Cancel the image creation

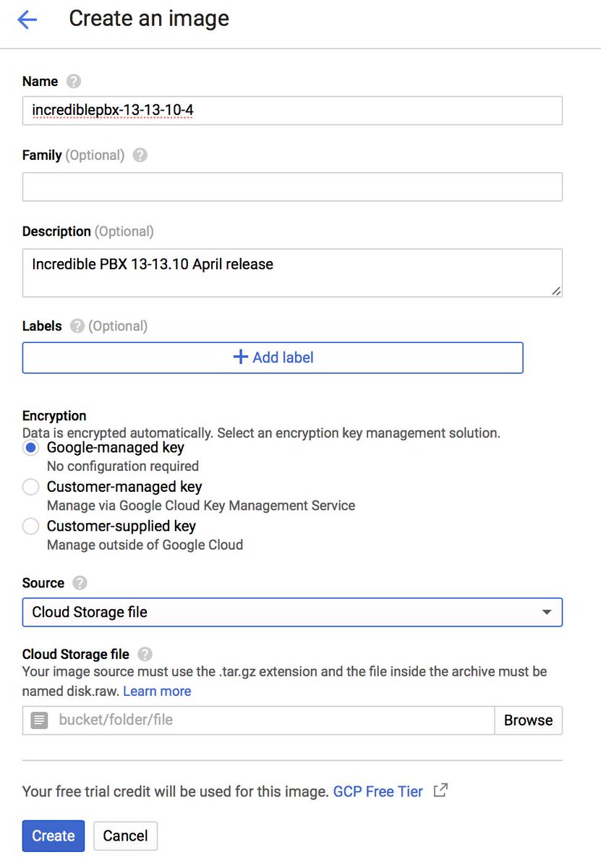click(x=125, y=835)
